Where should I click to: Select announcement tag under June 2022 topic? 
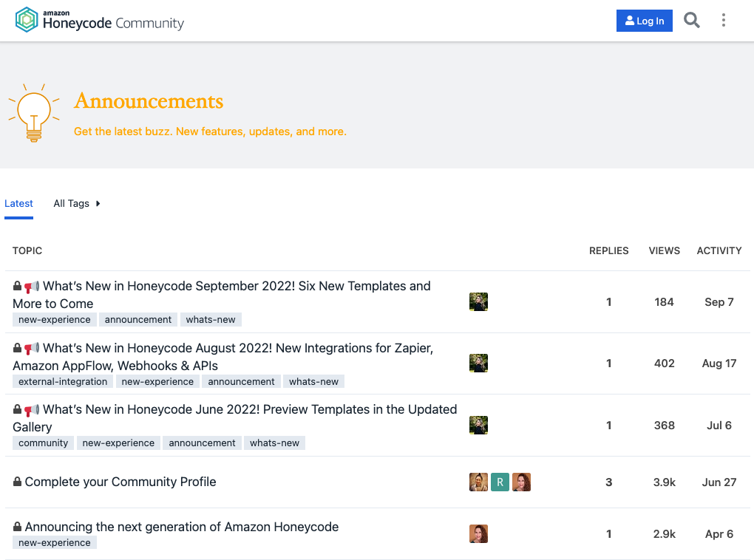coord(202,443)
